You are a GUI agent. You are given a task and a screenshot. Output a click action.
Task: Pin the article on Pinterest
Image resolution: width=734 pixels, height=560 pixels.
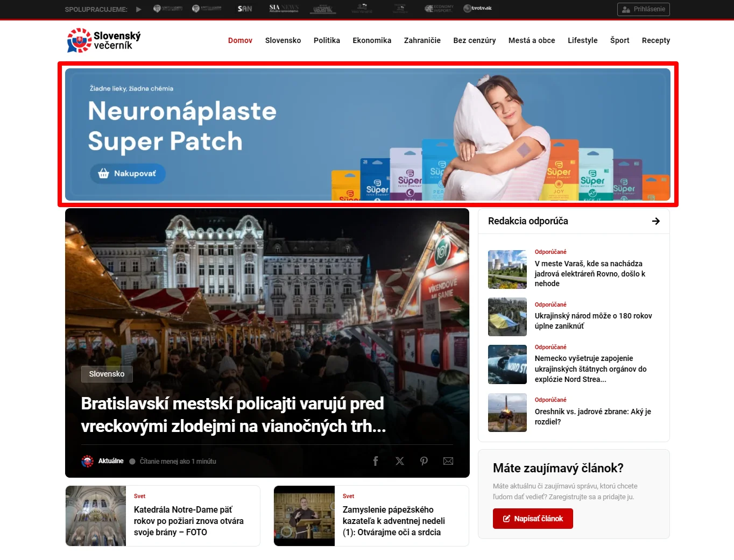coord(424,461)
